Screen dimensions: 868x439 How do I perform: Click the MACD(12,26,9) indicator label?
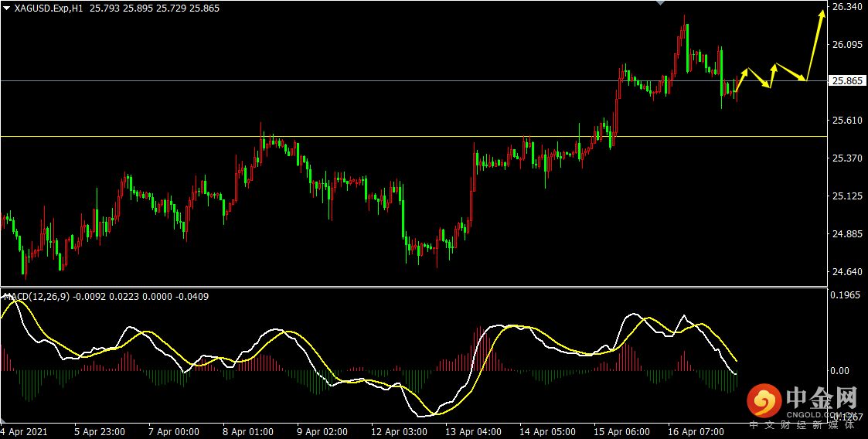(36, 298)
